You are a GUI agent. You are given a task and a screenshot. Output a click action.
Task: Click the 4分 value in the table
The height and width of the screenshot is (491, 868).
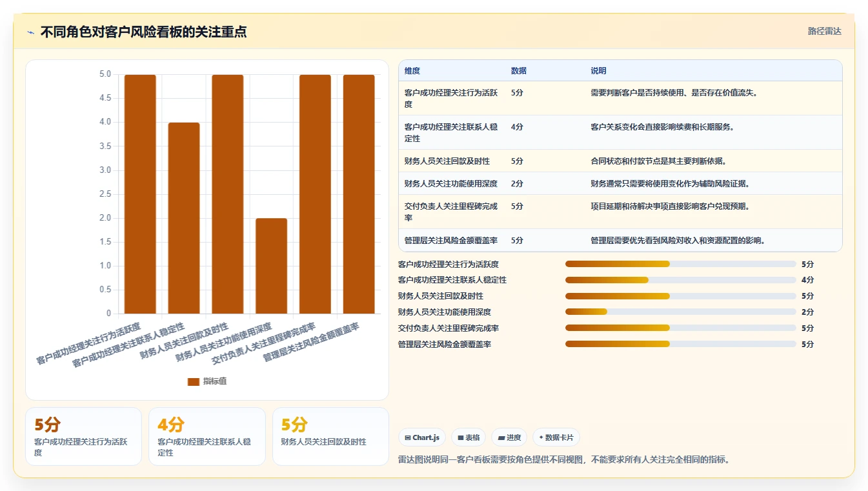point(517,127)
